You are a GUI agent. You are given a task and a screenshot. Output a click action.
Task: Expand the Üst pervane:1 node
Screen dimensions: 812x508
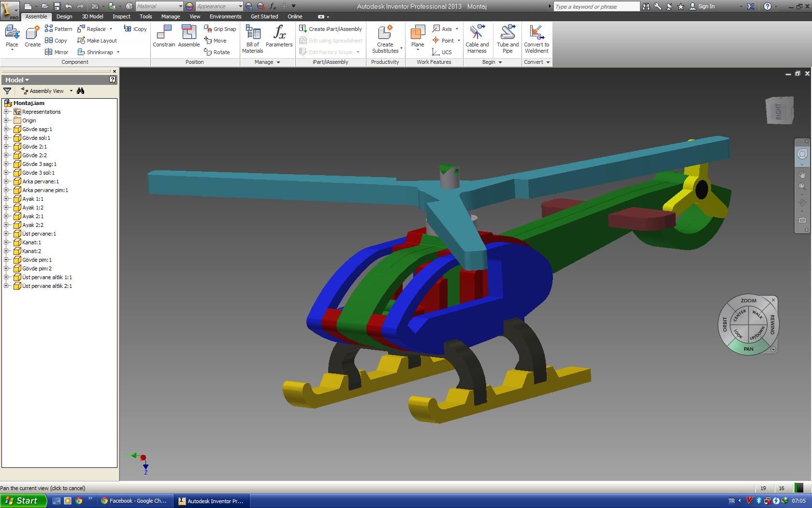click(7, 234)
